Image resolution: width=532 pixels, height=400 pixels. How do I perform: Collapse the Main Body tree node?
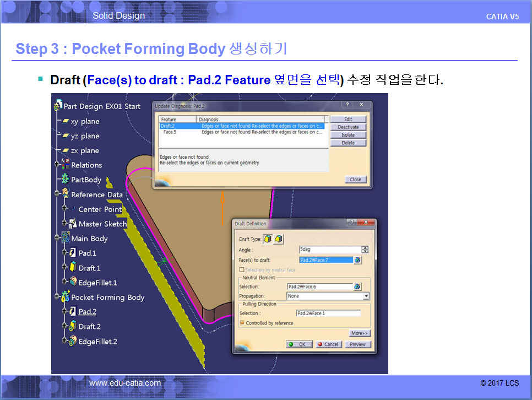click(x=56, y=239)
